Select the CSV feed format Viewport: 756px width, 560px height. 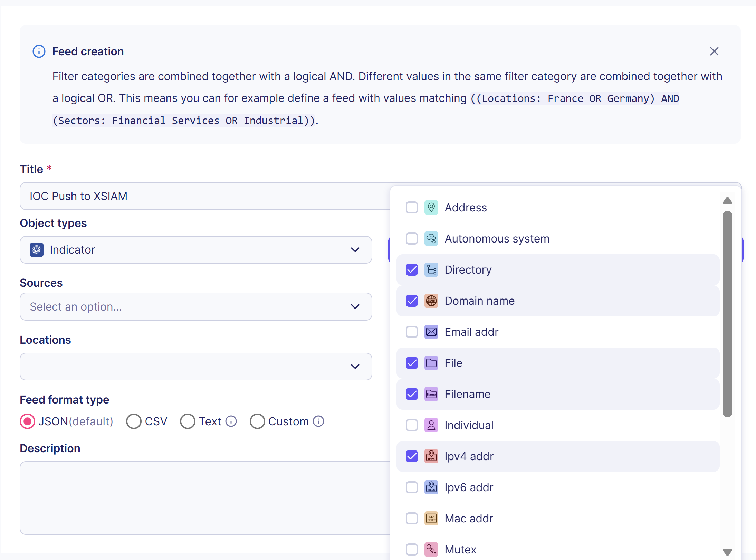pyautogui.click(x=134, y=421)
